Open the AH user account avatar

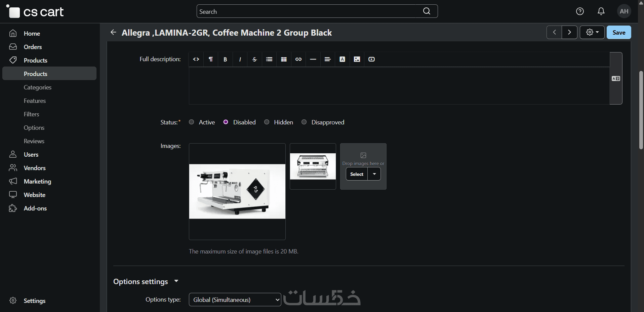(624, 11)
